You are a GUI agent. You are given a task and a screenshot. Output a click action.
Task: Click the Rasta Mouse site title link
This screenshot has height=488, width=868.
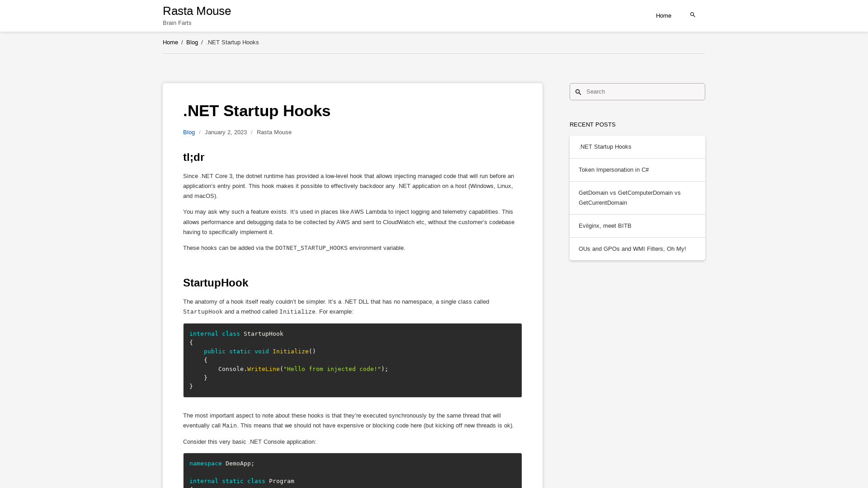coord(197,11)
